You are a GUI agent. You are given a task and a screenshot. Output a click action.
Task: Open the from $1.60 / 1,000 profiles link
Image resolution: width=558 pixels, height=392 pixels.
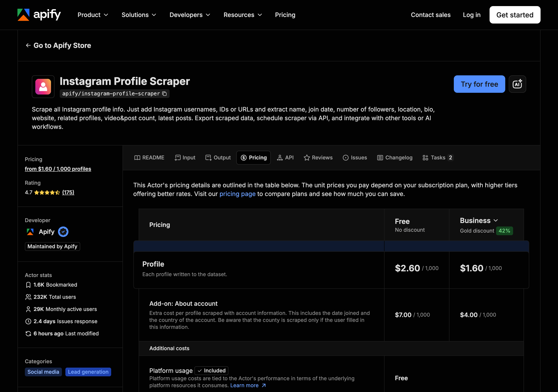[x=58, y=169]
